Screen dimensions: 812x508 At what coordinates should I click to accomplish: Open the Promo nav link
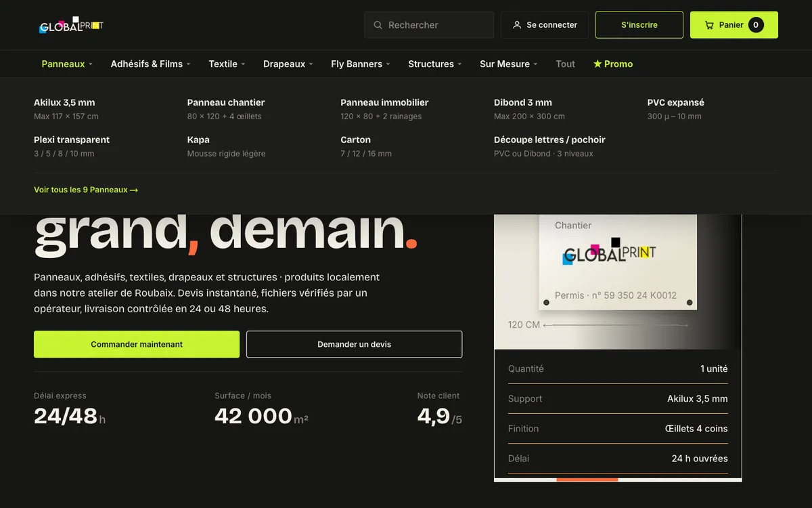[613, 64]
